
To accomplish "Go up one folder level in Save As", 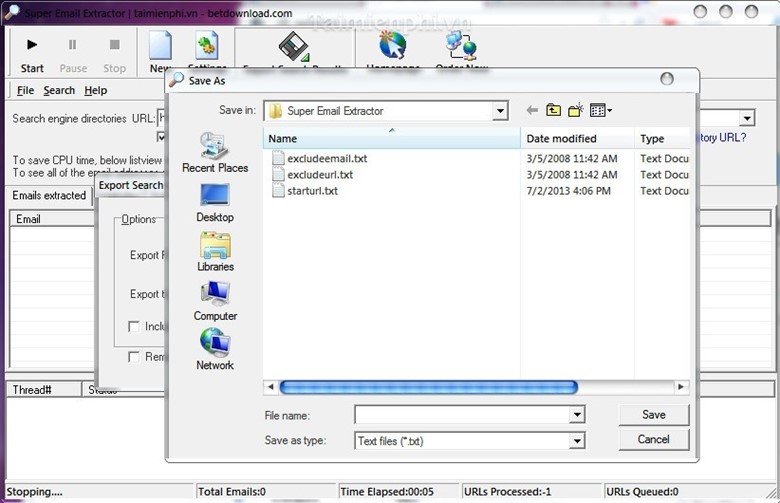I will tap(553, 110).
